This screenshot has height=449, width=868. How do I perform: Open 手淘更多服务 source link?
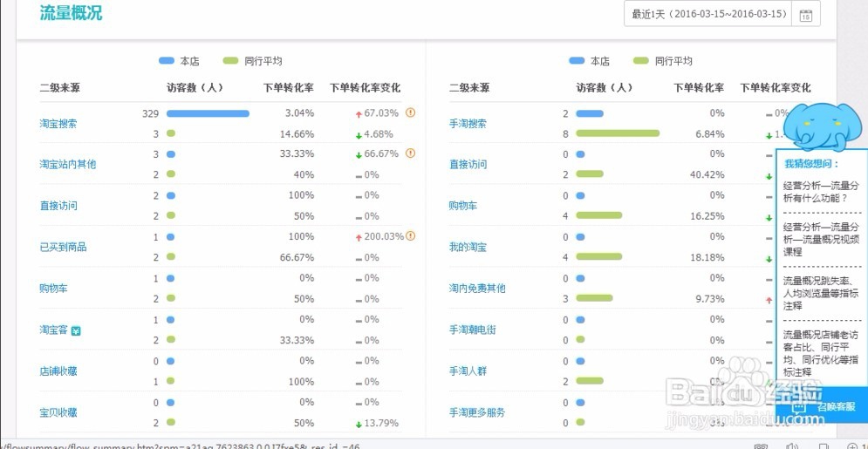click(477, 412)
